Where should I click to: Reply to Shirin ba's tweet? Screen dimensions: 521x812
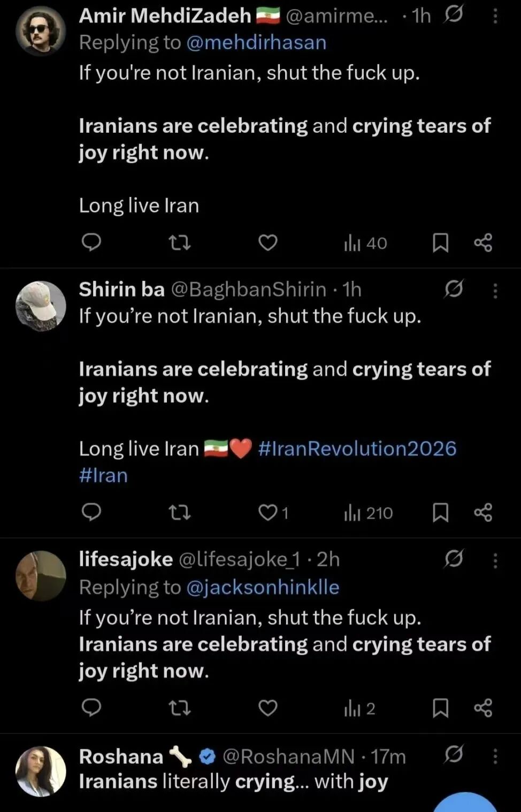point(91,513)
